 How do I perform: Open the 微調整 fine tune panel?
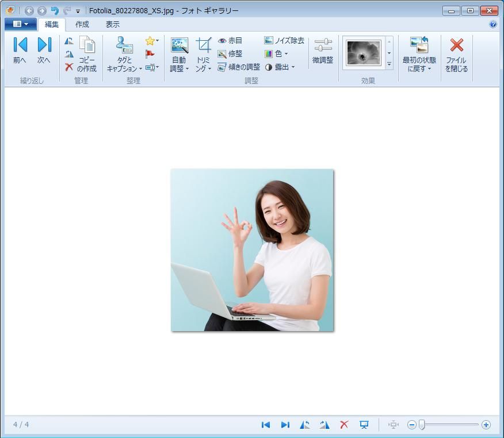pos(323,51)
